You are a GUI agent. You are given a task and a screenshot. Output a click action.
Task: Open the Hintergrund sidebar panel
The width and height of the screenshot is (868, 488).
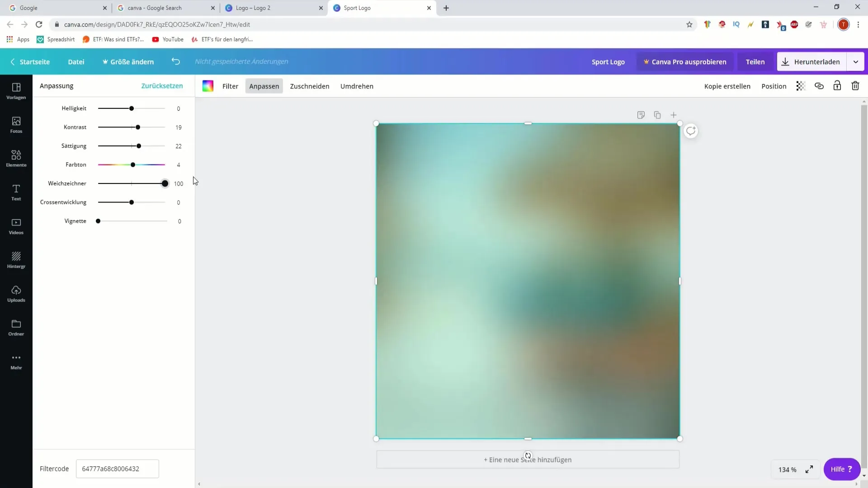coord(16,260)
